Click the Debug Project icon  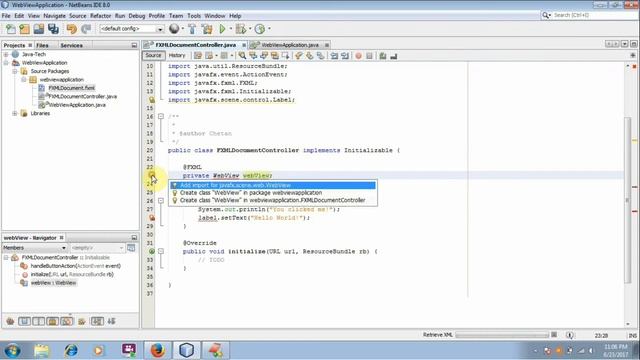241,29
